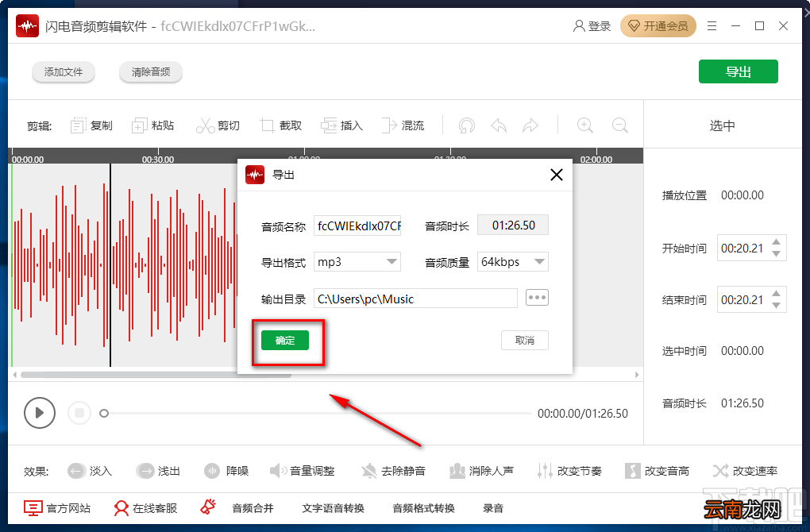Click the audio name input field

(357, 226)
